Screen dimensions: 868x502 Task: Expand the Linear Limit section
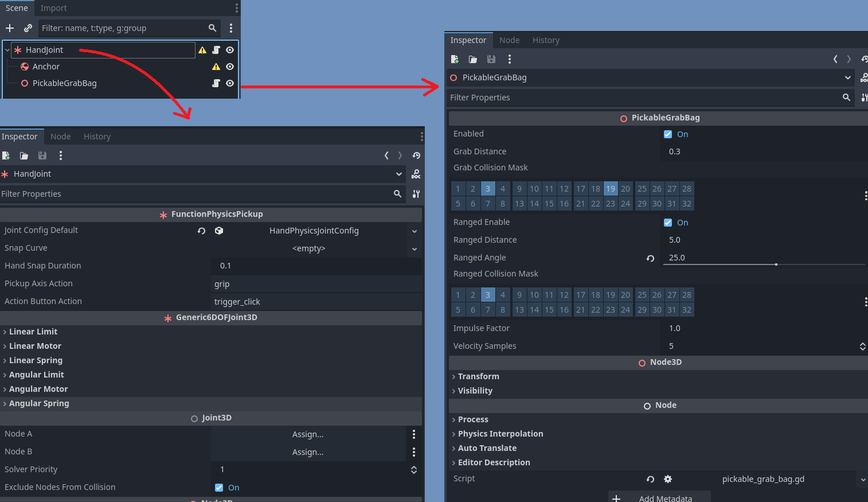tap(33, 332)
